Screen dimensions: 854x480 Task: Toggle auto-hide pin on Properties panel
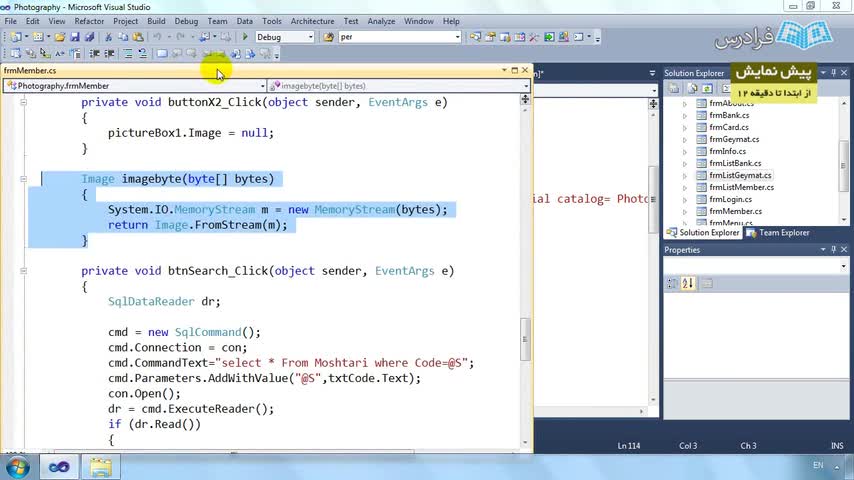point(834,250)
